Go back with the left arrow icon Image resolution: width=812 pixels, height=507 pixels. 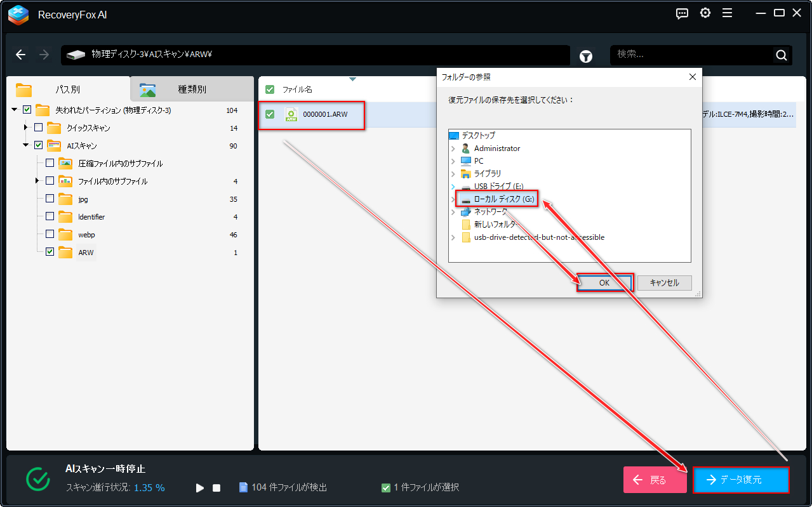21,55
